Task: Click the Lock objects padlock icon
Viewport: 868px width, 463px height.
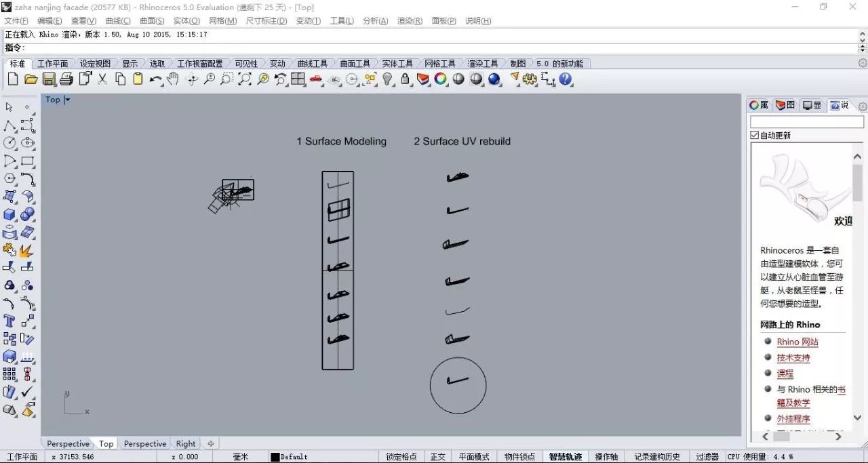Action: 406,79
